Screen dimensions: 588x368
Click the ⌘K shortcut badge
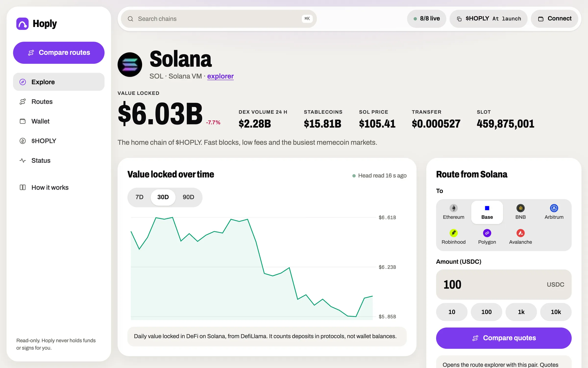307,19
